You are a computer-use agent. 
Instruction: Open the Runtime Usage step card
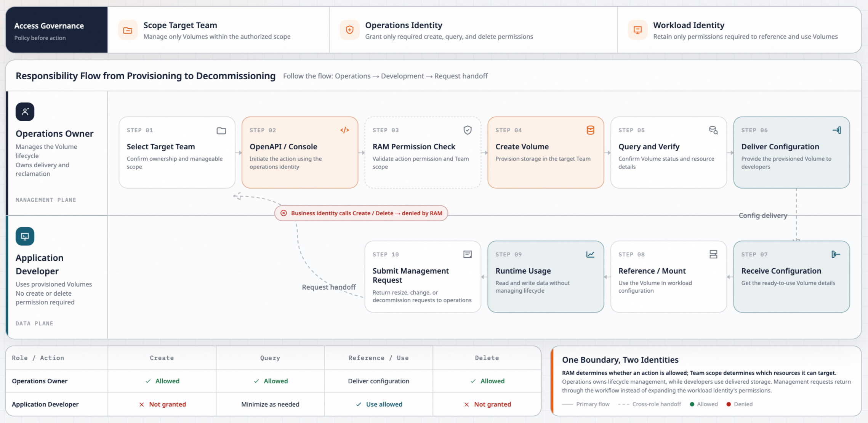tap(546, 277)
